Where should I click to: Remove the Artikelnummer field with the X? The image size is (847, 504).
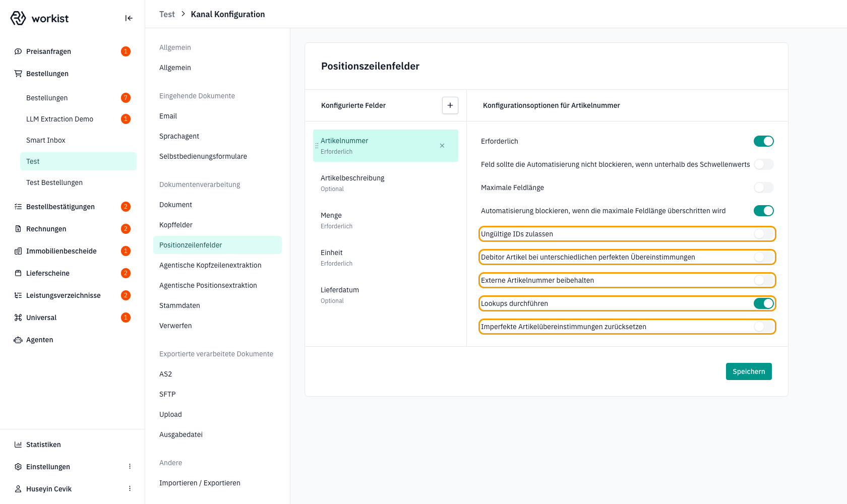click(x=442, y=146)
